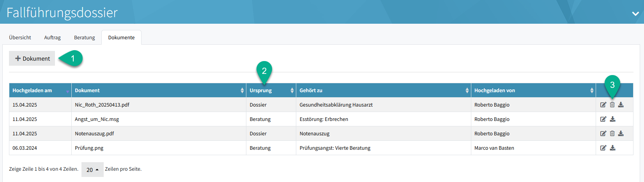The height and width of the screenshot is (182, 644).
Task: Download the Angst_um_Nic.msg file
Action: [612, 119]
